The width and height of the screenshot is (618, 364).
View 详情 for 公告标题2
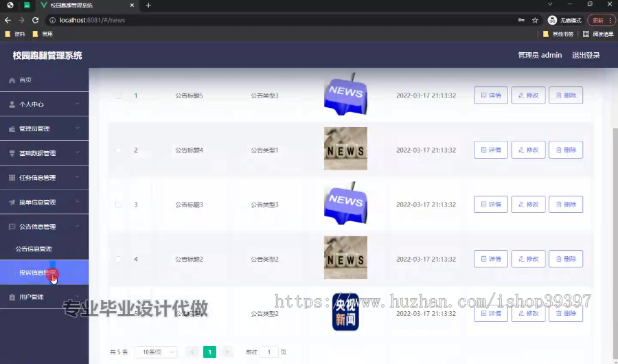pyautogui.click(x=491, y=259)
